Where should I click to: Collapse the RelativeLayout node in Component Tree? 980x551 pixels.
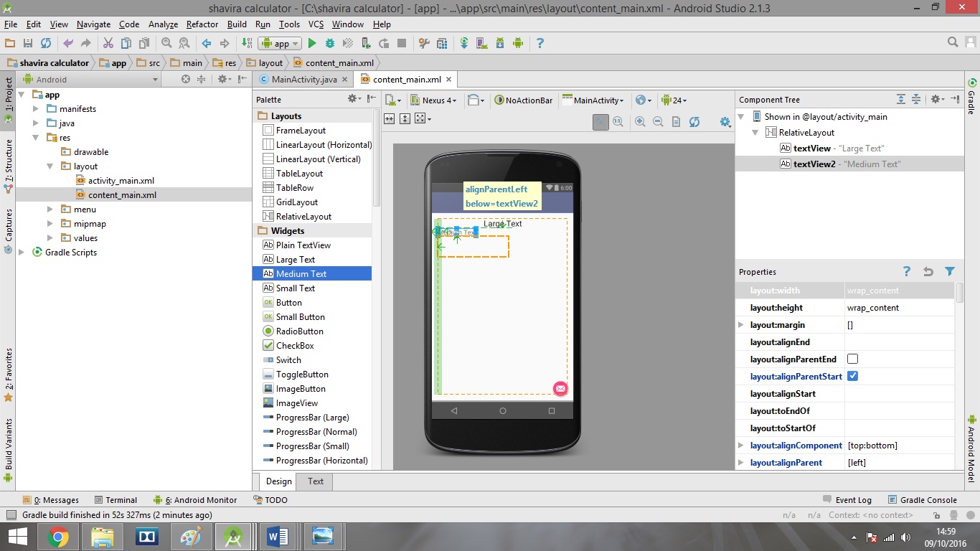click(x=755, y=133)
